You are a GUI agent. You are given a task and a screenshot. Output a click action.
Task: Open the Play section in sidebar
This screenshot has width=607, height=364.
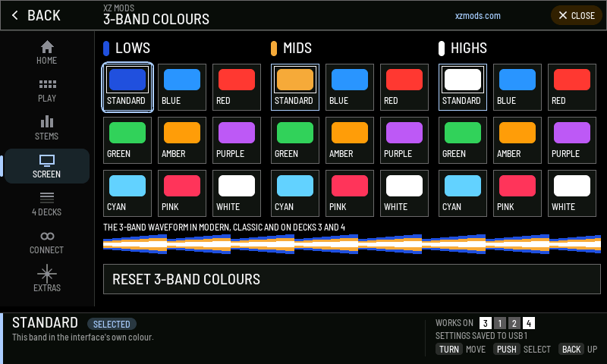[x=47, y=90]
